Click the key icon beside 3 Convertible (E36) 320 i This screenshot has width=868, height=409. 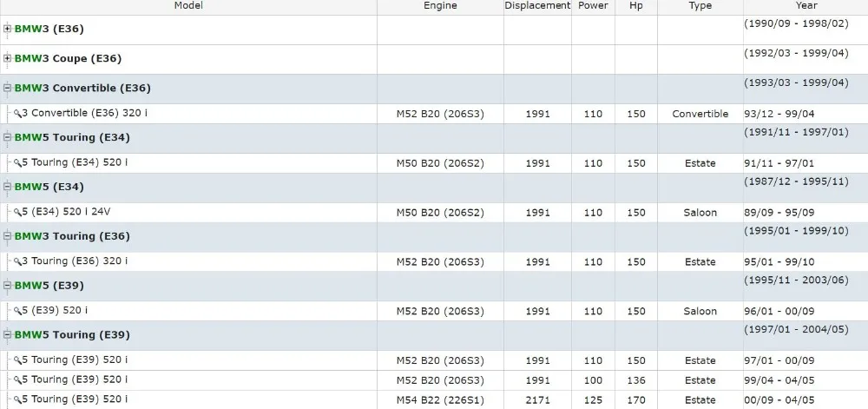17,114
